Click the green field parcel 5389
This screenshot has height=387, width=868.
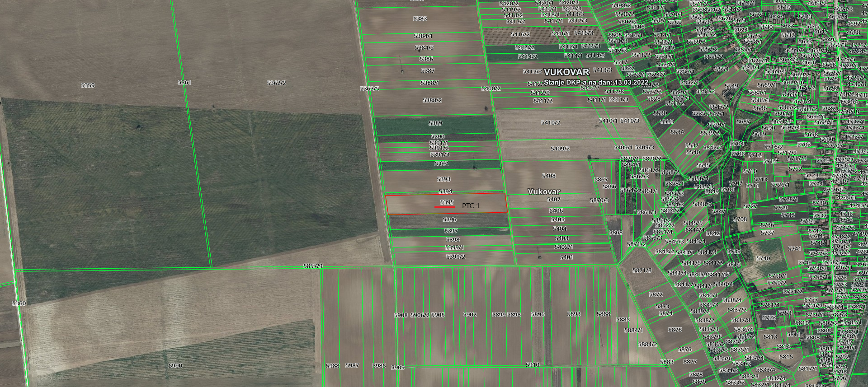click(435, 123)
